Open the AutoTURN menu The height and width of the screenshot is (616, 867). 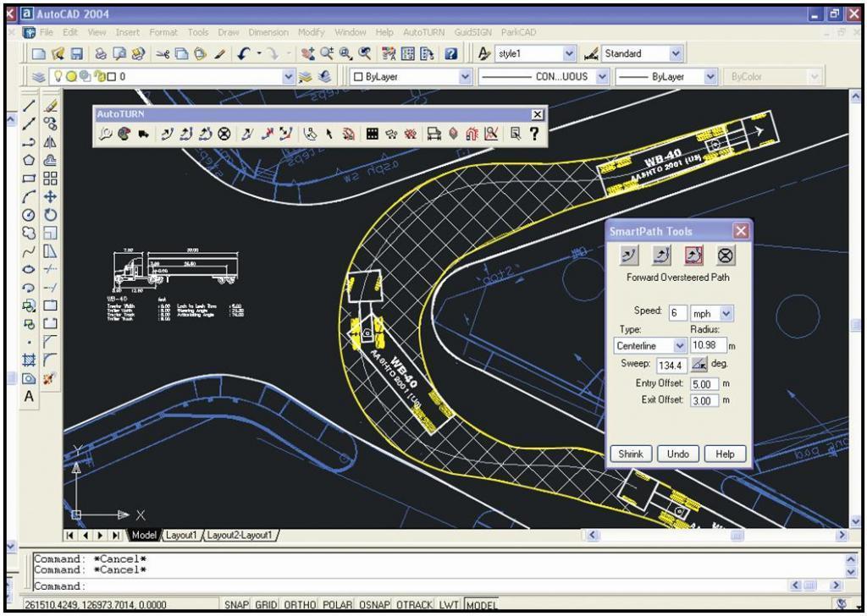click(423, 33)
